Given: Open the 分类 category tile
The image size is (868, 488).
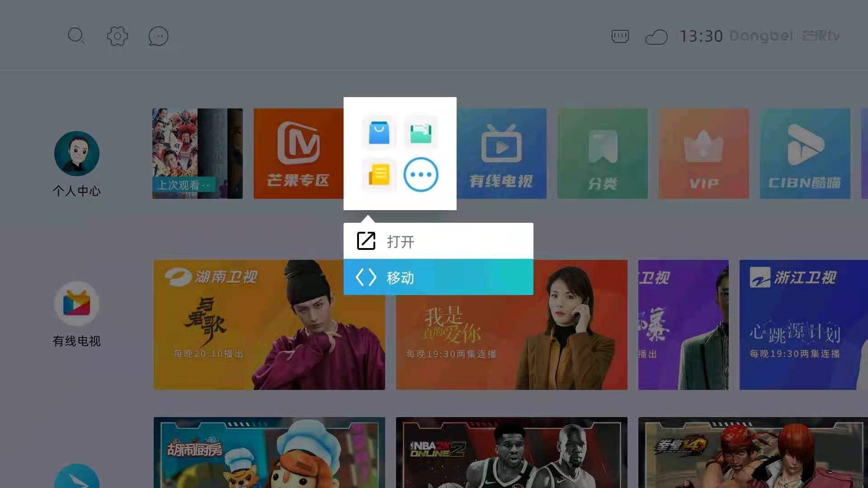Looking at the screenshot, I should coord(602,154).
